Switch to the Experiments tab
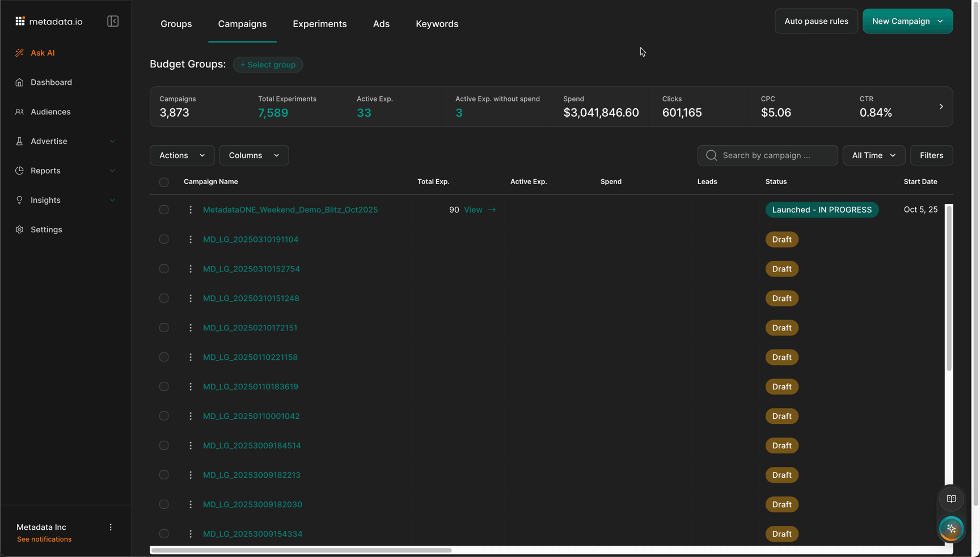The width and height of the screenshot is (980, 557). [x=319, y=24]
